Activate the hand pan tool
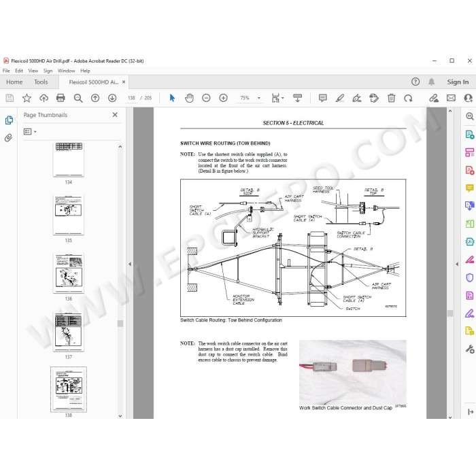 click(x=189, y=98)
